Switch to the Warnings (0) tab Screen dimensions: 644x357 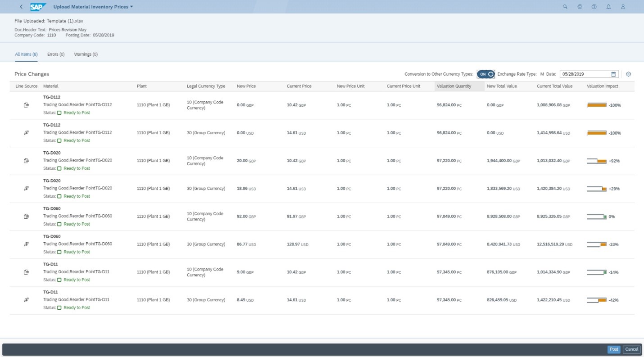(86, 54)
